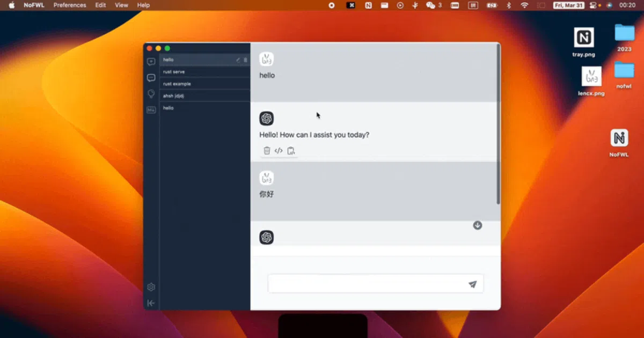Click the 'Fri, Mar 31' date in menu bar
The width and height of the screenshot is (644, 338).
[x=569, y=5]
